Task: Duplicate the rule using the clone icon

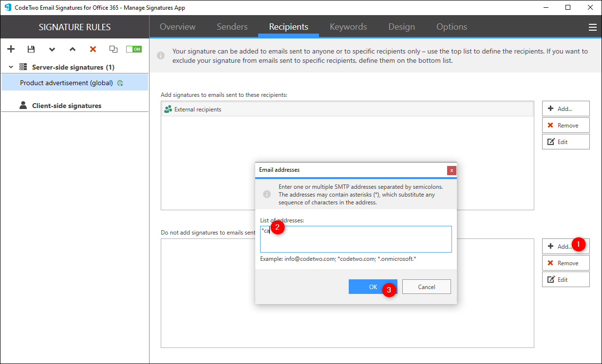Action: click(x=113, y=49)
